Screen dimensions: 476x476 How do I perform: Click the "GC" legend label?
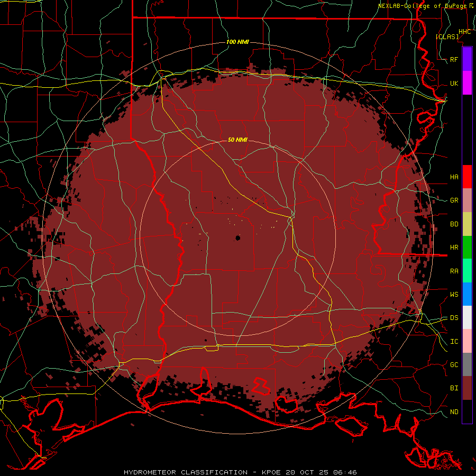tap(454, 365)
